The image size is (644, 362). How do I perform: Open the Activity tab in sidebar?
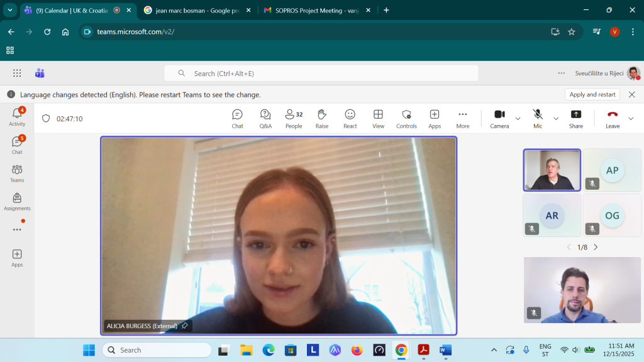[17, 117]
